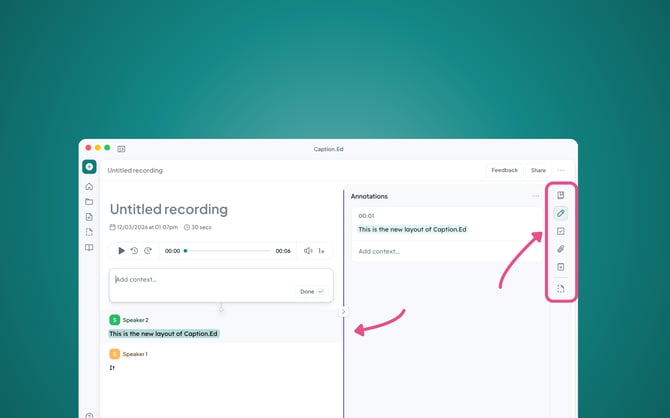The height and width of the screenshot is (418, 670).
Task: Open the book library icon in sidebar
Action: (89, 247)
